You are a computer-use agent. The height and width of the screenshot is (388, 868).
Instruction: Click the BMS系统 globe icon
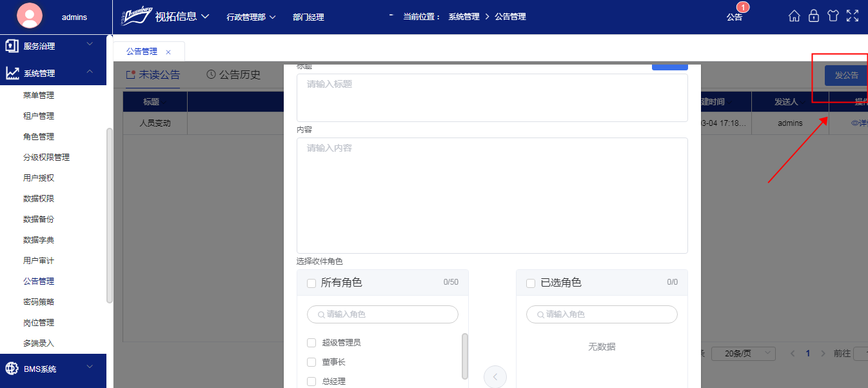point(12,369)
